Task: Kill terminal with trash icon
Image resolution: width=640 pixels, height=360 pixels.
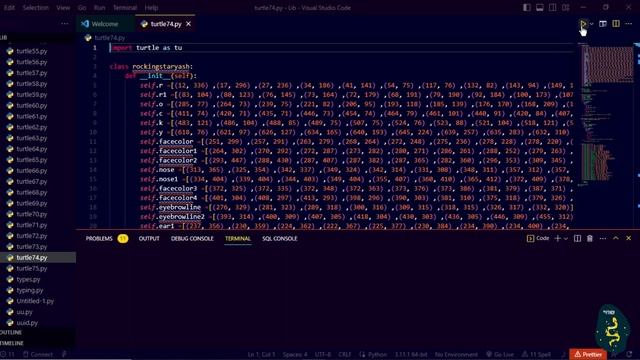Action: click(x=590, y=238)
